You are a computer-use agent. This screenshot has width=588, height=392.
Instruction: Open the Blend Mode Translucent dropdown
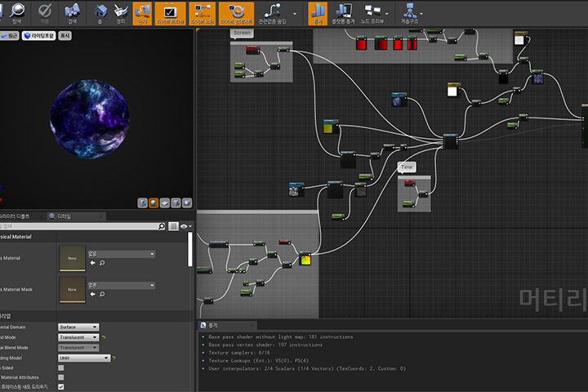coord(78,337)
